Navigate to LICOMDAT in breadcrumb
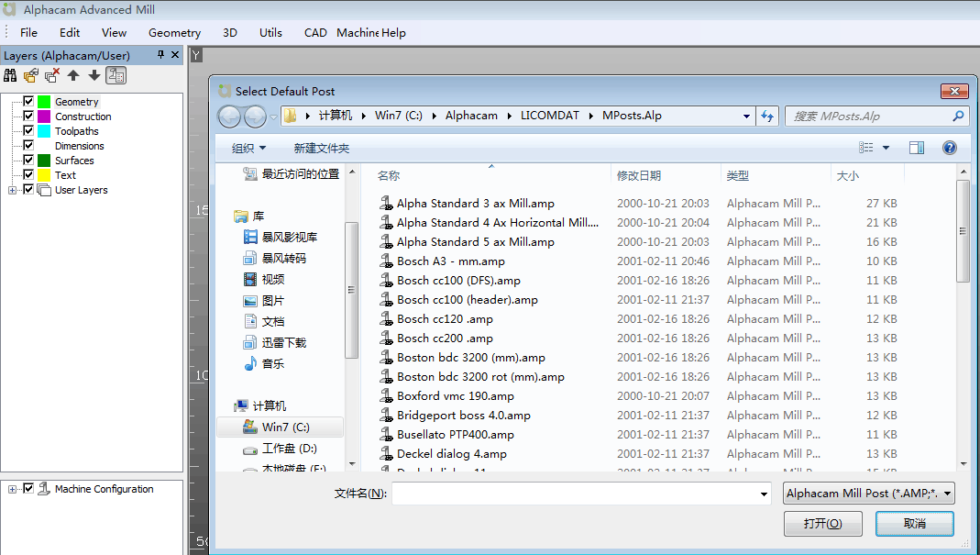Screen dimensions: 980x555 pyautogui.click(x=550, y=116)
